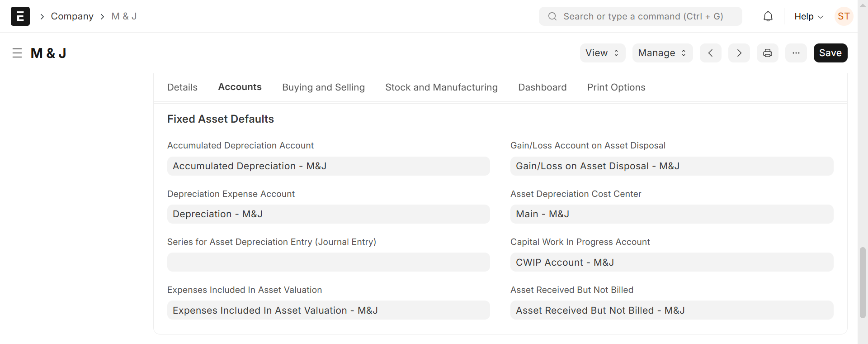
Task: Click the Capital Work In Progress Account field
Action: click(671, 262)
